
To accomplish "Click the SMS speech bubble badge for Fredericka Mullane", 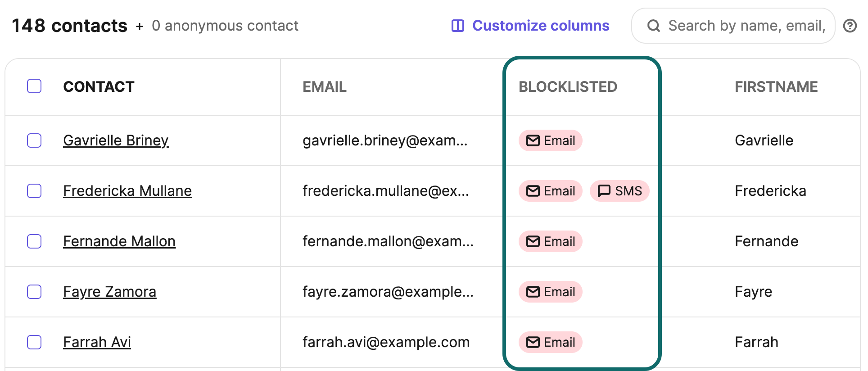I will pos(620,191).
